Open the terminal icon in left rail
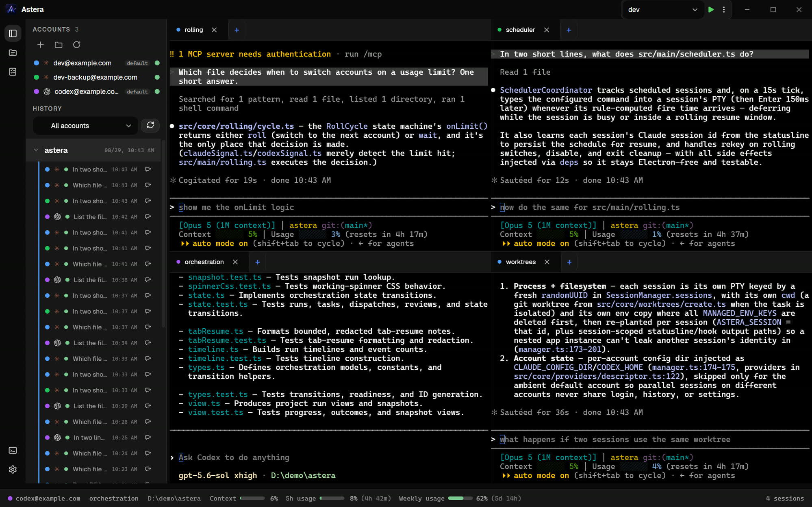 pos(13,450)
